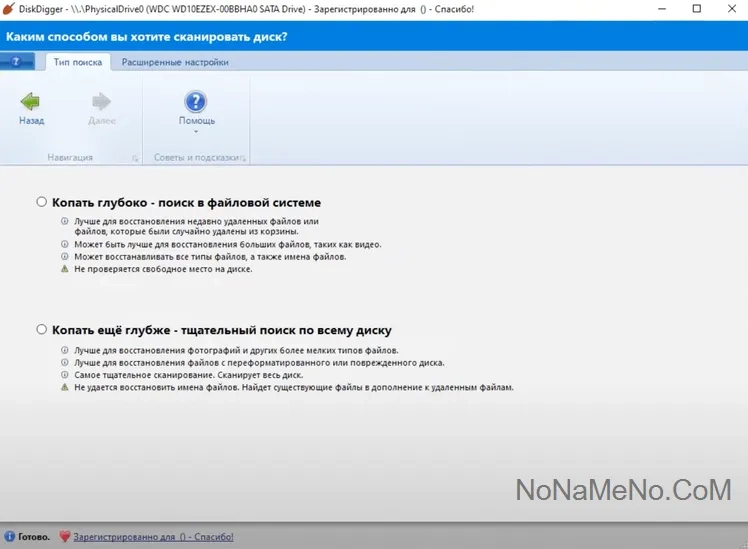Expand the Помощь dropdown arrow
The image size is (748, 549).
click(196, 132)
